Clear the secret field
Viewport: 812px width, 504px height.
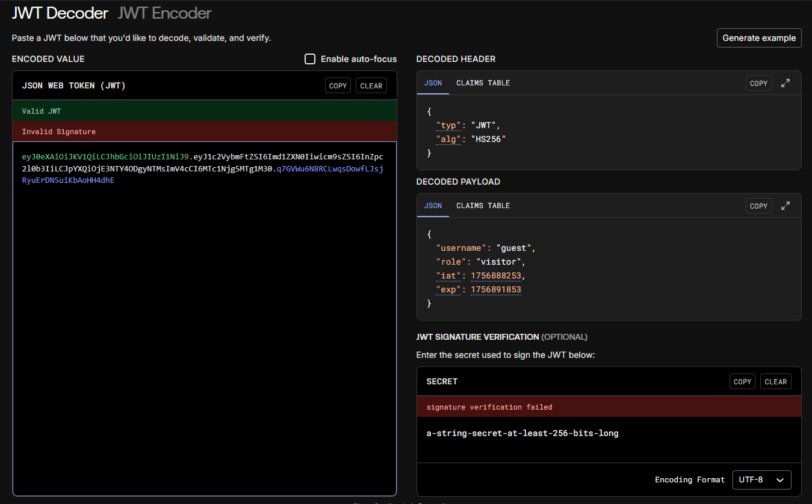775,382
